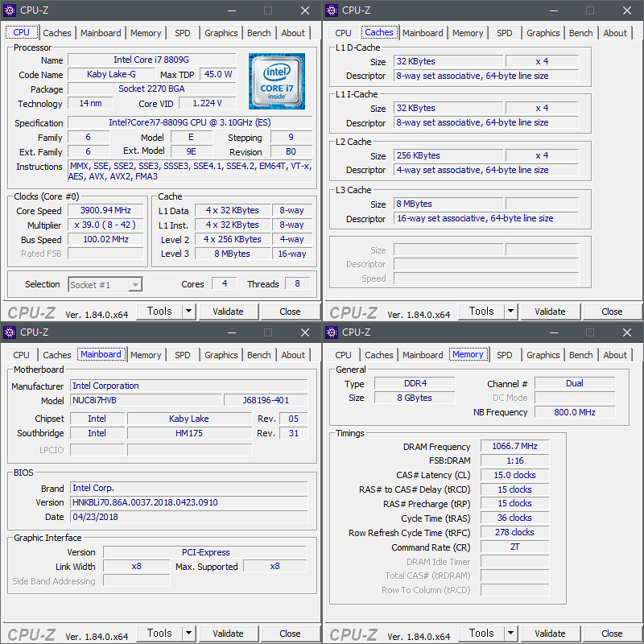Switch to the Caches tab in the Memory window
Viewport: 644px width, 644px height.
pos(379,355)
